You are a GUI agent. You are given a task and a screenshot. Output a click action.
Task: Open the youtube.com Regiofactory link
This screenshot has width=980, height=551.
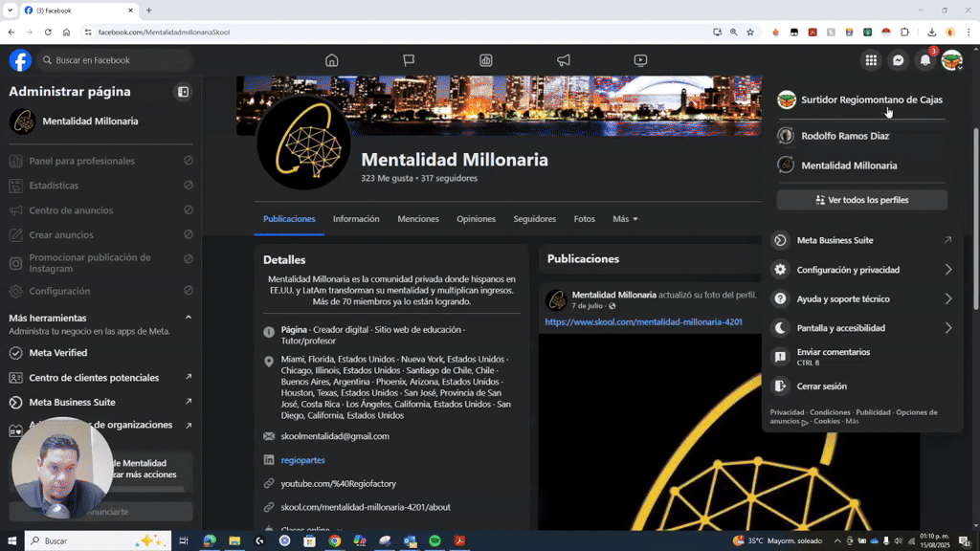[x=338, y=483]
